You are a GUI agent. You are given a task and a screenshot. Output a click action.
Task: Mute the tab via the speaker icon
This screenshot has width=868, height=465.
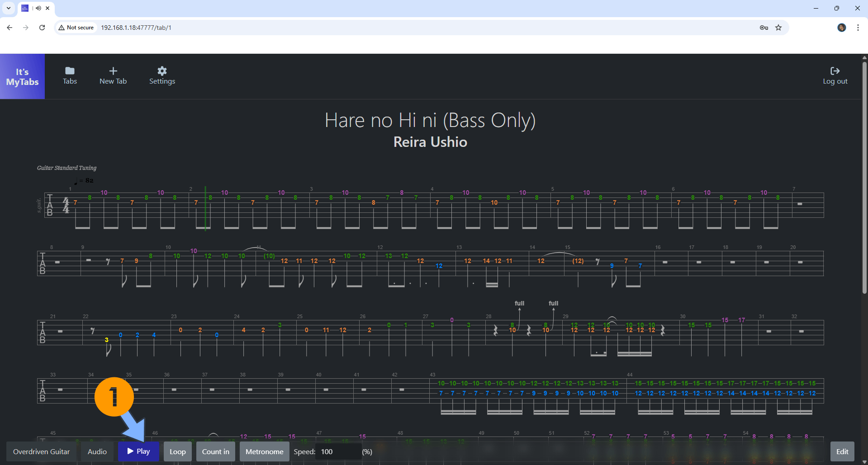coord(38,8)
